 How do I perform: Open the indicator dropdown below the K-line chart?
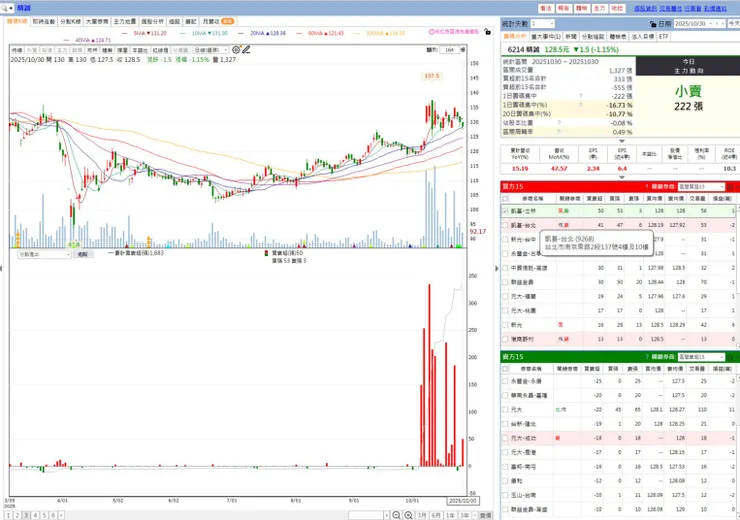click(44, 254)
